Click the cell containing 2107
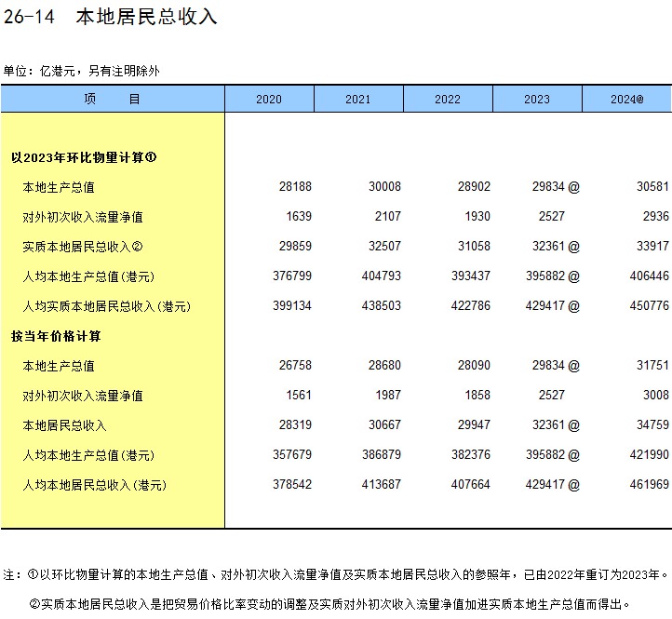Image resolution: width=672 pixels, height=619 pixels. [384, 217]
